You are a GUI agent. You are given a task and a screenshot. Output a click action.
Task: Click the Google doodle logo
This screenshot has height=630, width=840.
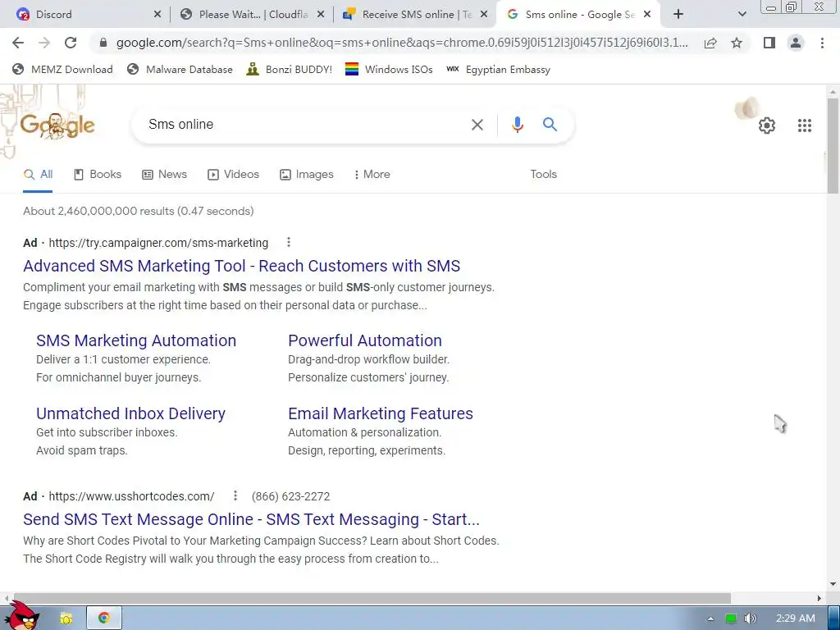(x=58, y=126)
